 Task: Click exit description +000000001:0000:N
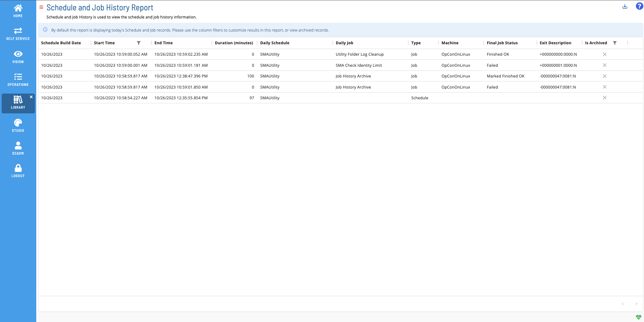[558, 65]
